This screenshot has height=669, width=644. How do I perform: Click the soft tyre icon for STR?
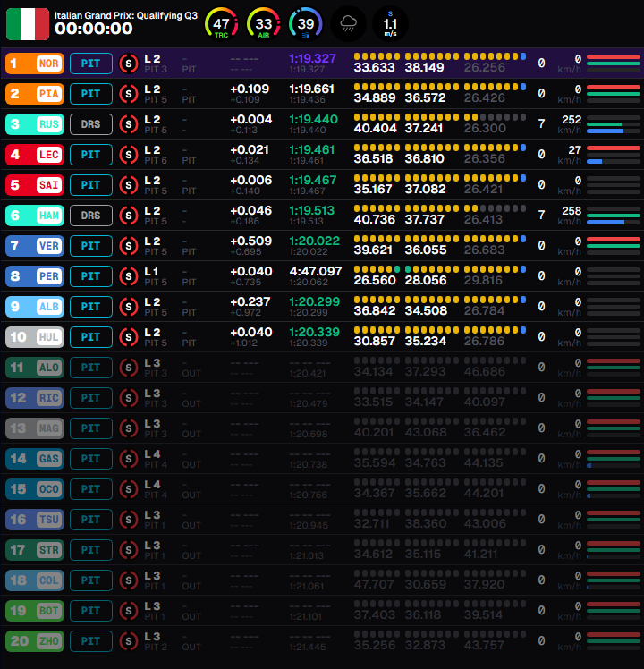click(129, 550)
